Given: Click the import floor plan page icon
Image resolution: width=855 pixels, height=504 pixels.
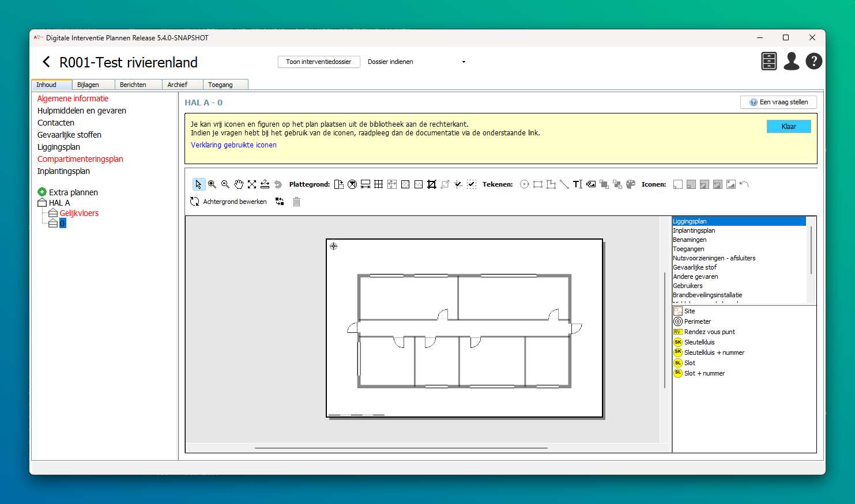Looking at the screenshot, I should click(339, 184).
